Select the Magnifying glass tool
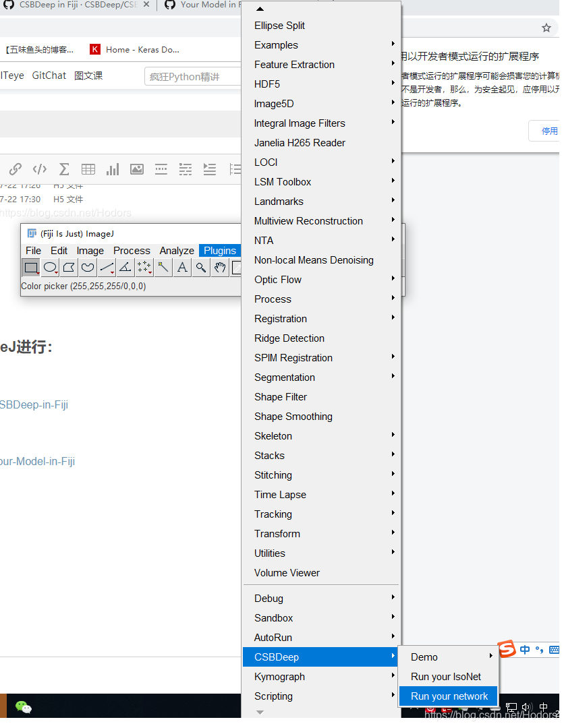564x728 pixels. [200, 268]
